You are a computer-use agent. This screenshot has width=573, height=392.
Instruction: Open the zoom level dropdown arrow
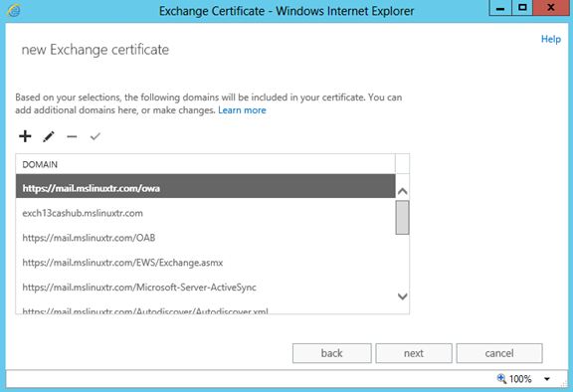point(547,379)
